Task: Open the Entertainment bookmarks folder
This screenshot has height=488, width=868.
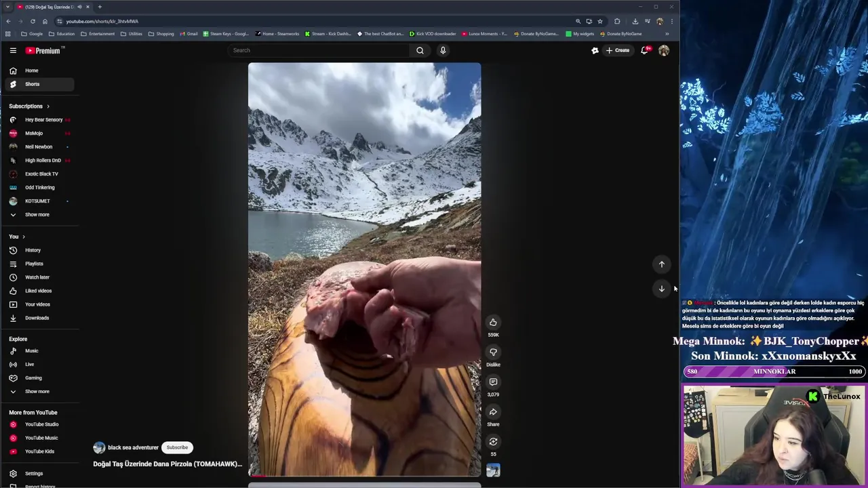Action: (98, 34)
